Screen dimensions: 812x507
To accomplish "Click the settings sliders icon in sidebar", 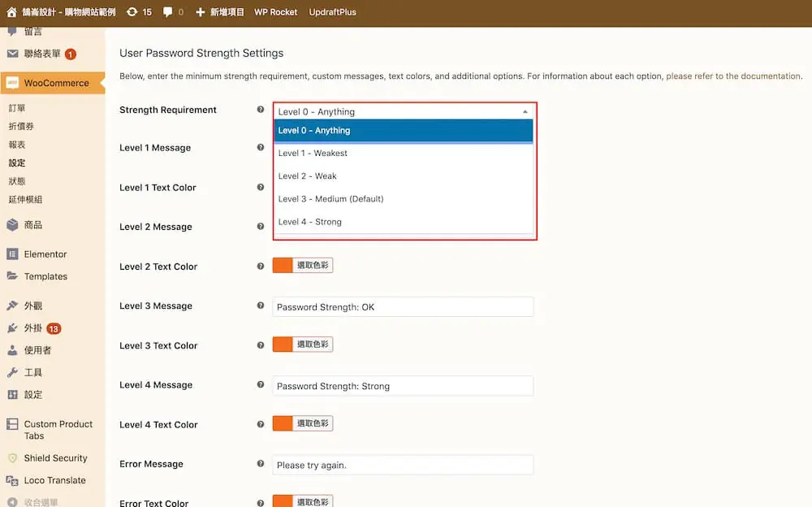I will (x=12, y=395).
